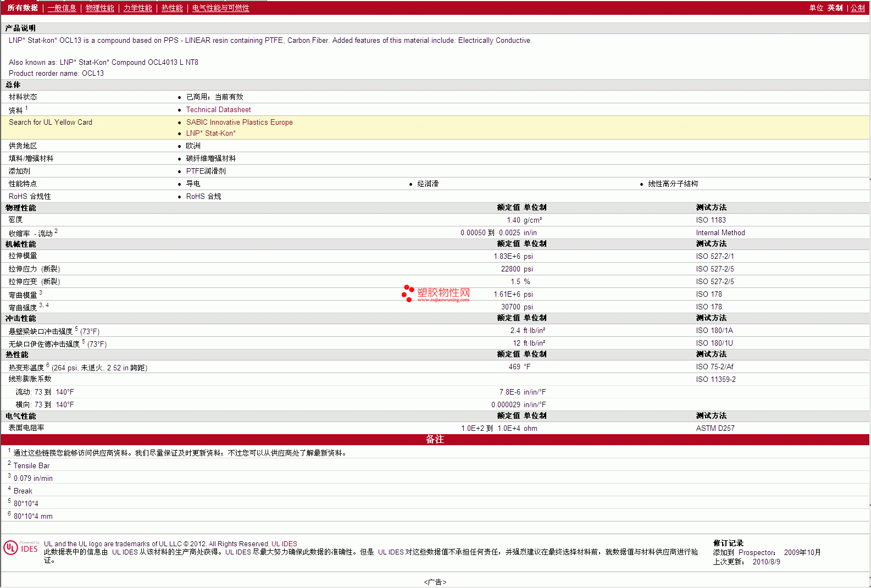This screenshot has height=588, width=871.
Task: Select the 22800 tensile stress value
Action: tap(511, 269)
